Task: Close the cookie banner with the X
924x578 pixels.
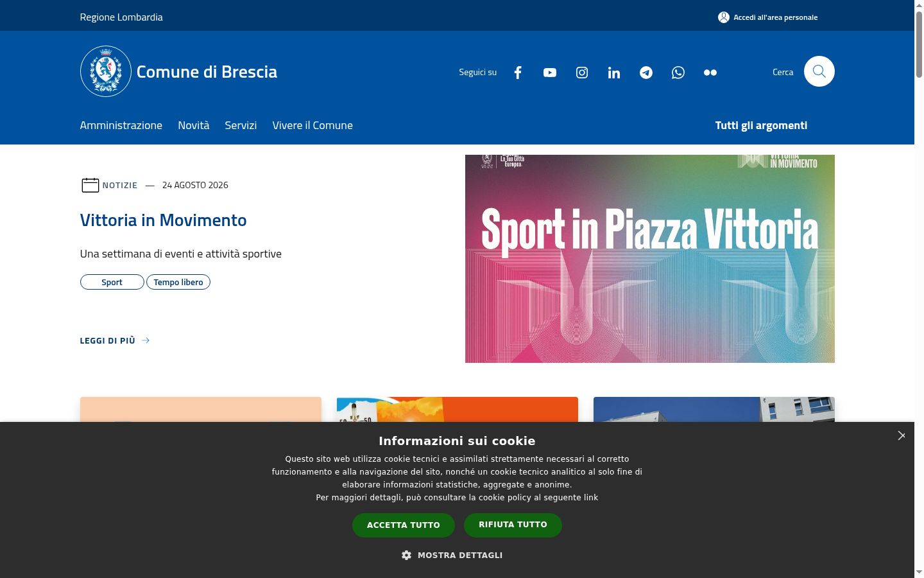Action: click(902, 435)
